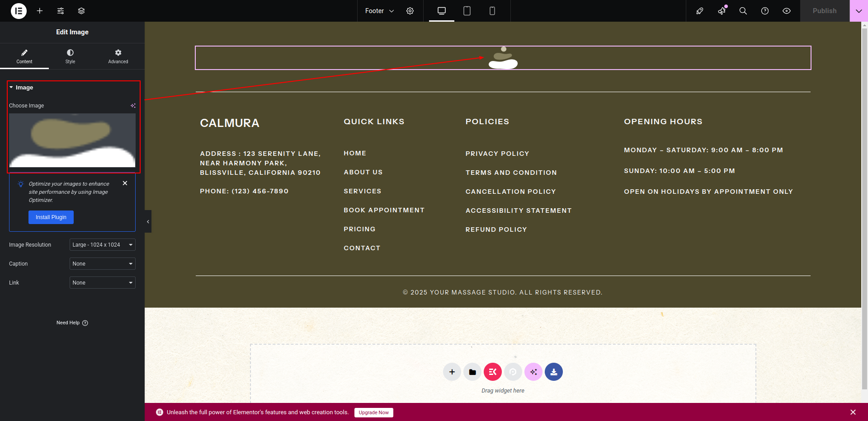Switch to the Style tab
The width and height of the screenshot is (868, 421).
(x=70, y=56)
